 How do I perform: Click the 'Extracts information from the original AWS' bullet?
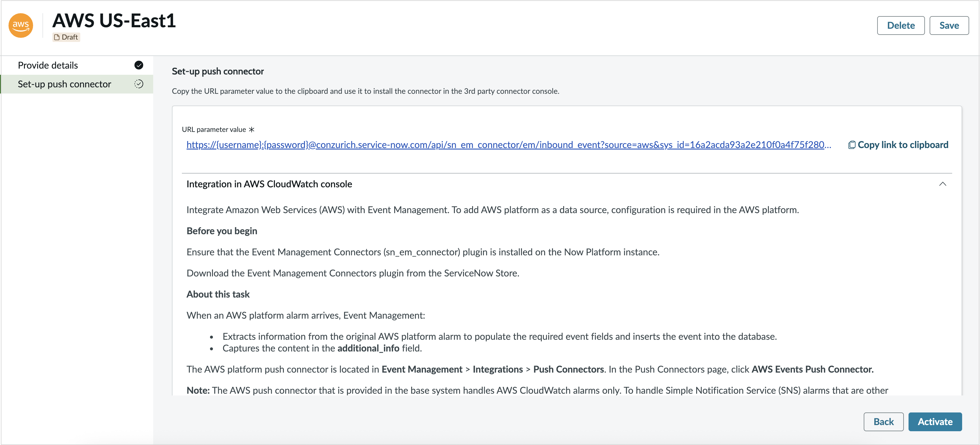point(499,337)
